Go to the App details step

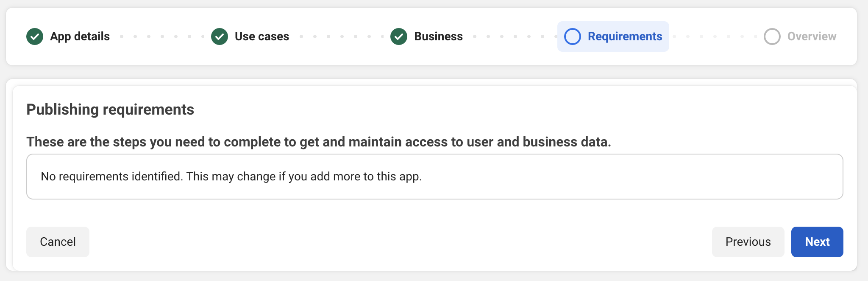pyautogui.click(x=80, y=37)
